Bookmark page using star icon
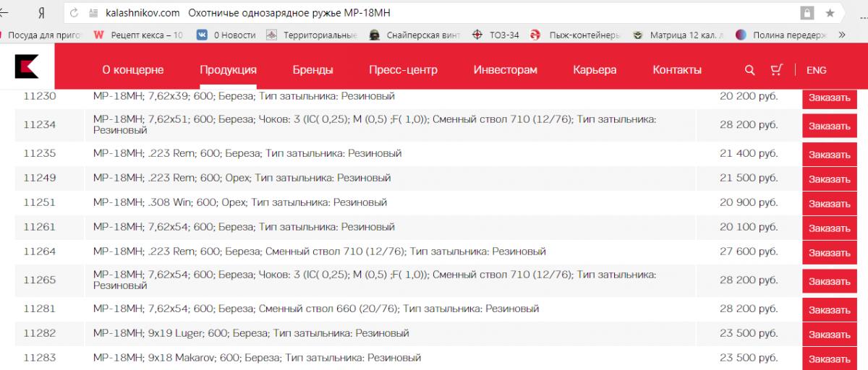868x370 pixels. (830, 13)
